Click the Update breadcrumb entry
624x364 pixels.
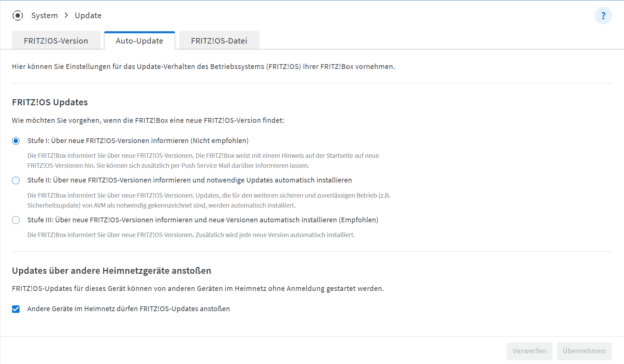click(88, 15)
